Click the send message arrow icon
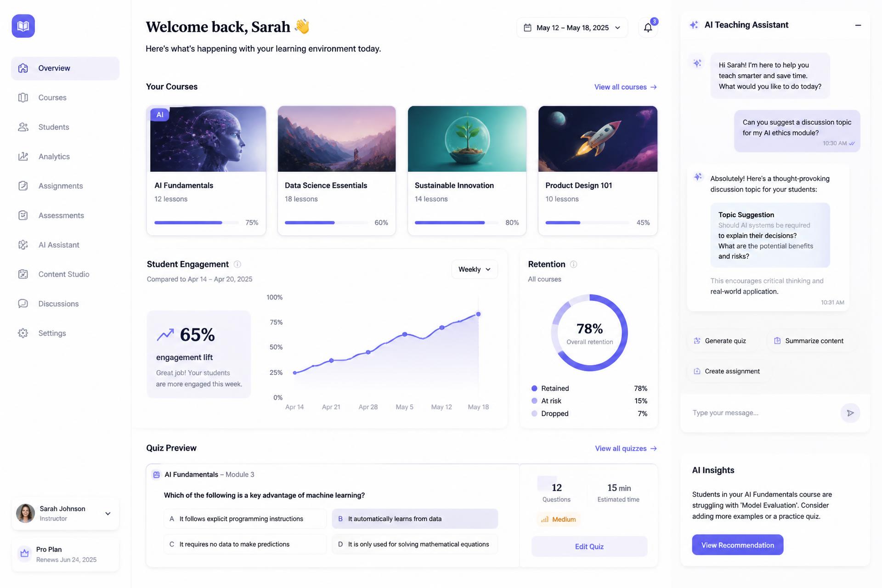This screenshot has height=588, width=882. [850, 413]
